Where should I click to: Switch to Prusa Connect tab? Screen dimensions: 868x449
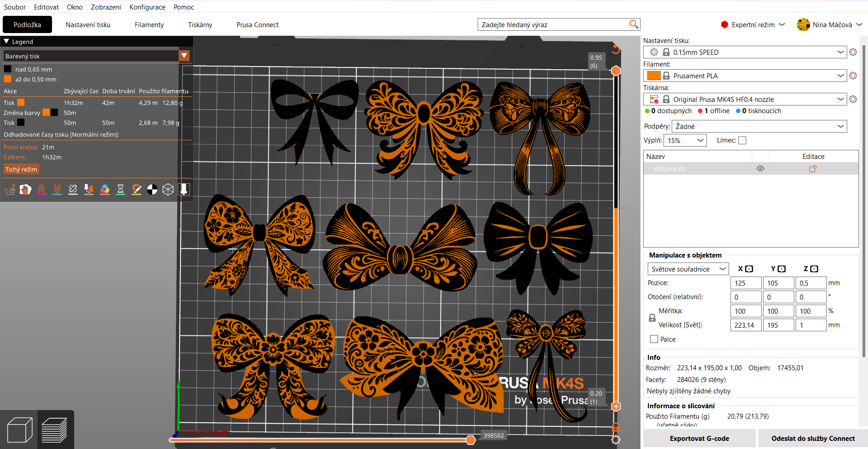257,24
